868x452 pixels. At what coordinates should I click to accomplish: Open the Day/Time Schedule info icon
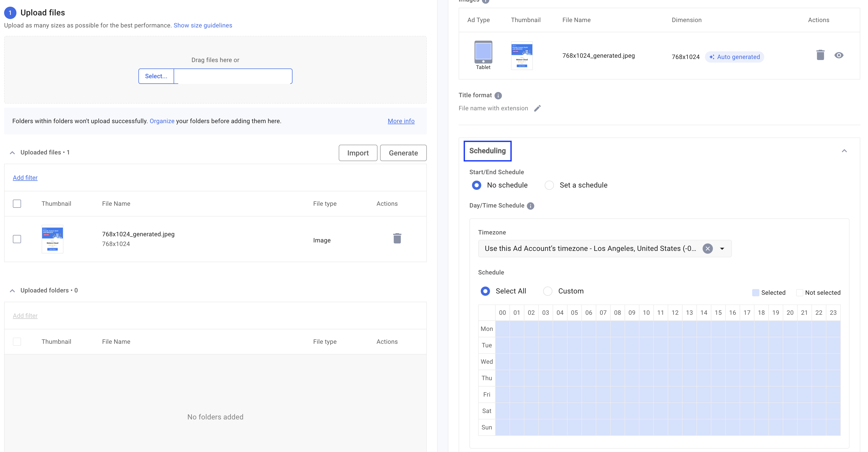530,206
